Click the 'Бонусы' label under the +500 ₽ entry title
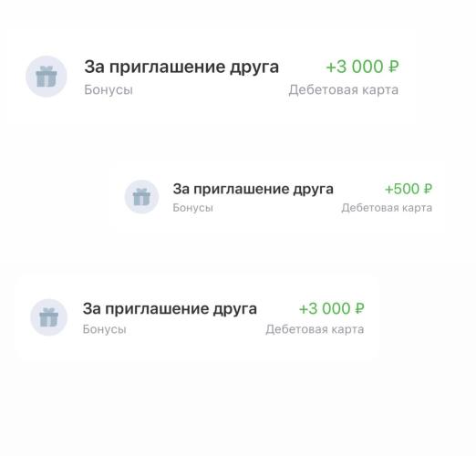476x456 pixels. click(x=192, y=208)
